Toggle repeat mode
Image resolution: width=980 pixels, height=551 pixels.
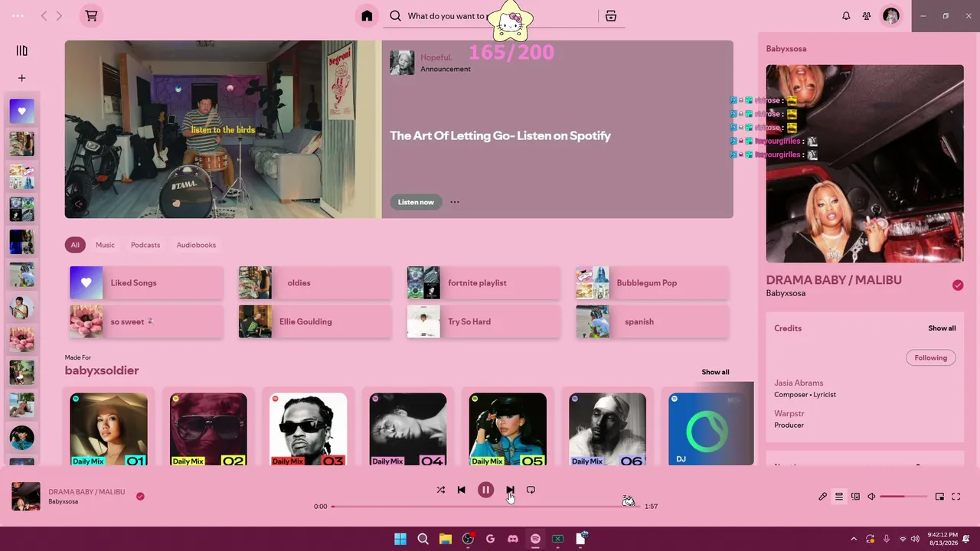point(531,490)
